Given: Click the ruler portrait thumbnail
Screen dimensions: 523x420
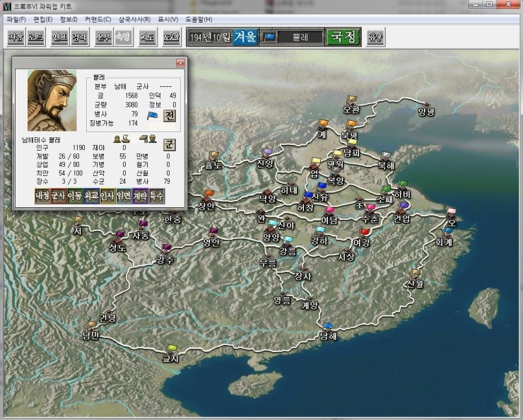Looking at the screenshot, I should 52,100.
